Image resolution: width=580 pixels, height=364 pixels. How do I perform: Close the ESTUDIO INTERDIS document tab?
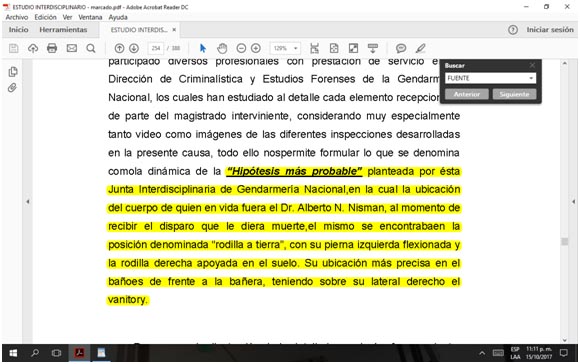click(174, 30)
